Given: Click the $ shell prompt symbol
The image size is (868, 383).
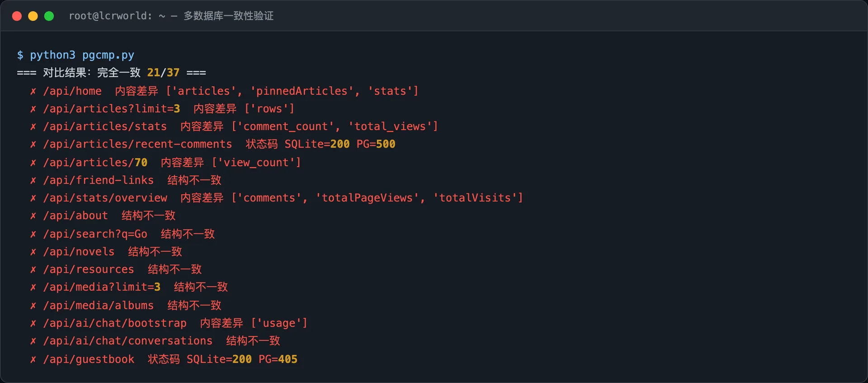Looking at the screenshot, I should (x=20, y=55).
